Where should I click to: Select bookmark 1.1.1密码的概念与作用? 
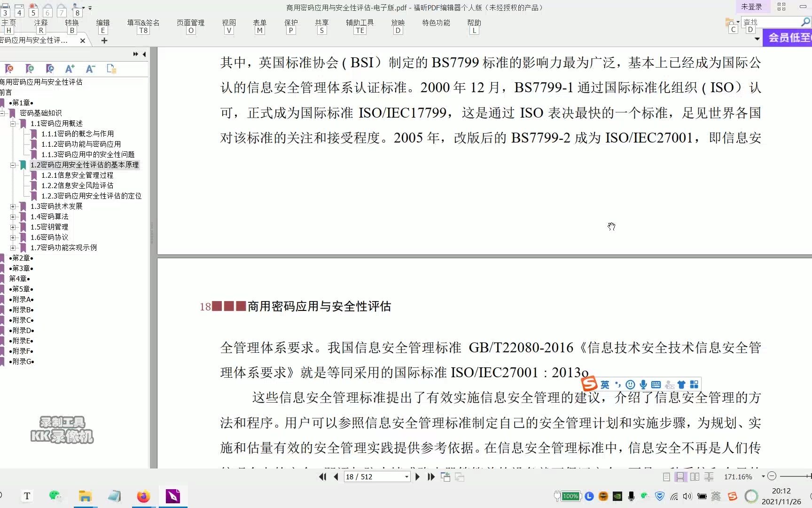[x=78, y=134]
